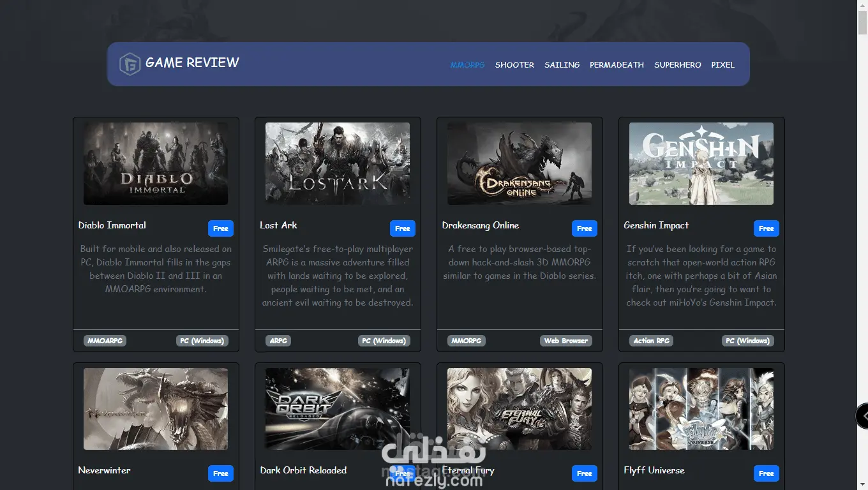868x490 pixels.
Task: Select the "Drakensang Online" game title
Action: click(481, 225)
